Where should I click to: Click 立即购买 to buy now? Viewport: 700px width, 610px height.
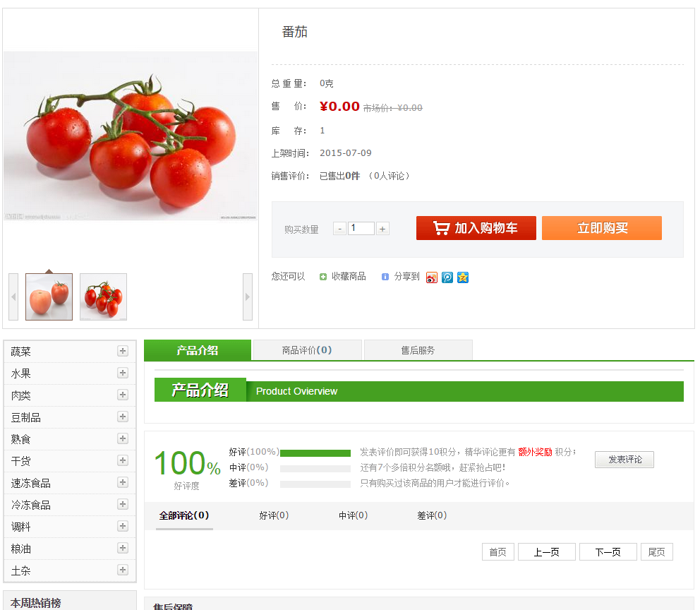point(602,228)
